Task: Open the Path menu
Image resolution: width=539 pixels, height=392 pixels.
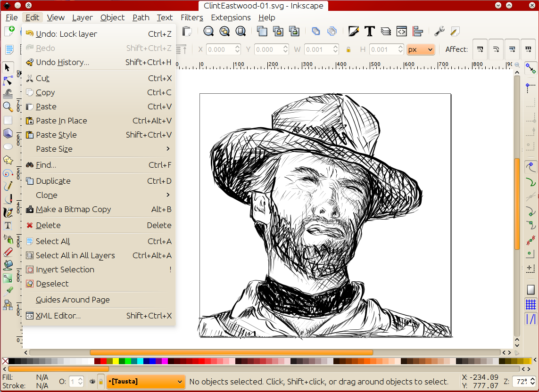Action: pyautogui.click(x=141, y=17)
